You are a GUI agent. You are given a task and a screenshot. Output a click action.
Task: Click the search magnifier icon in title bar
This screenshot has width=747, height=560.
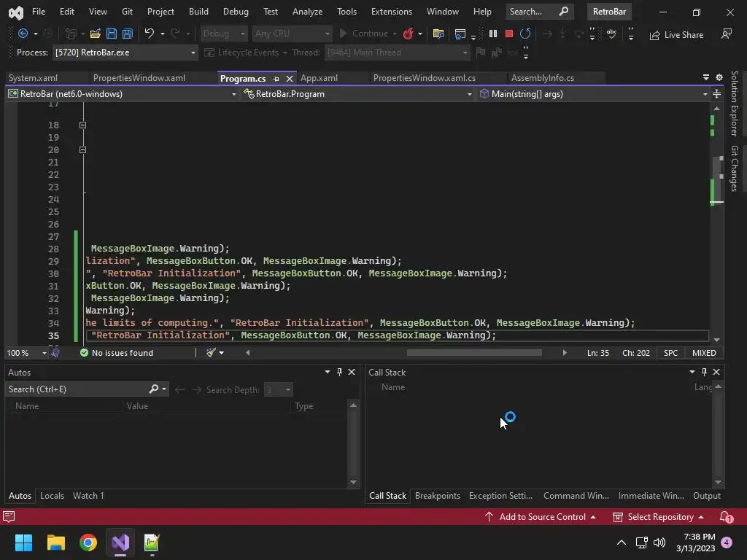click(564, 11)
